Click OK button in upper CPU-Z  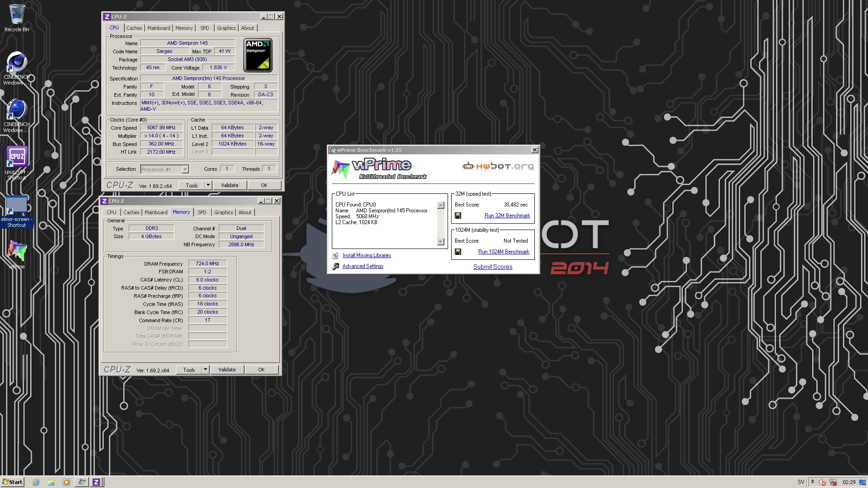(264, 185)
